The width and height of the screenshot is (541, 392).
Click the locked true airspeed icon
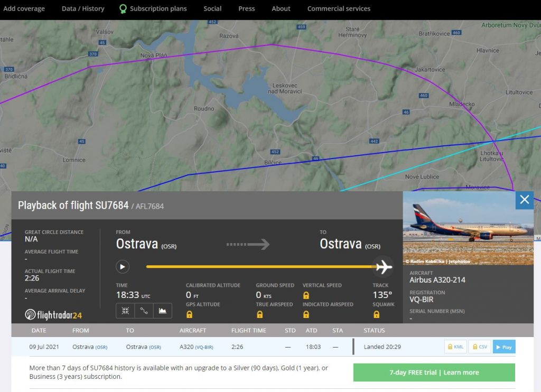pyautogui.click(x=260, y=314)
